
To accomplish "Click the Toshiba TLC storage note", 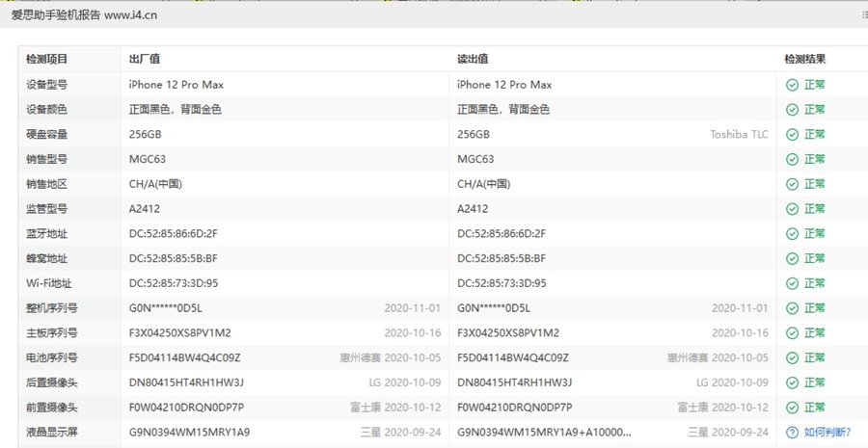I will [x=739, y=135].
